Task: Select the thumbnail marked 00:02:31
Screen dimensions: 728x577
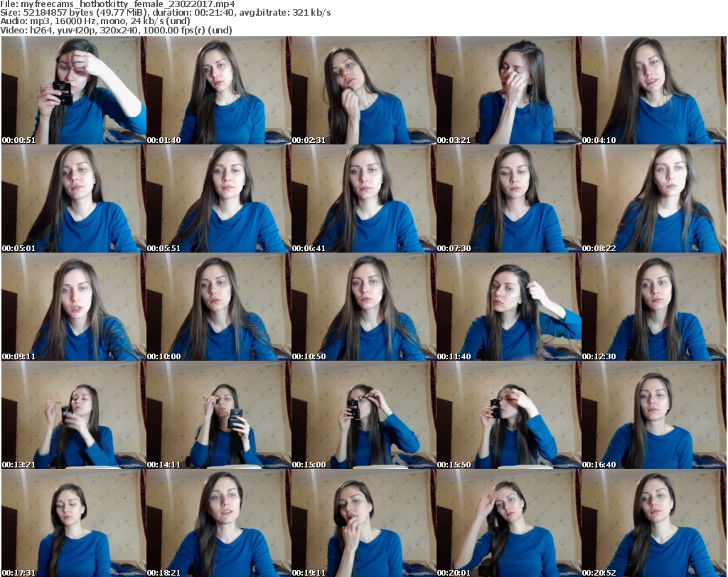Action: [363, 90]
